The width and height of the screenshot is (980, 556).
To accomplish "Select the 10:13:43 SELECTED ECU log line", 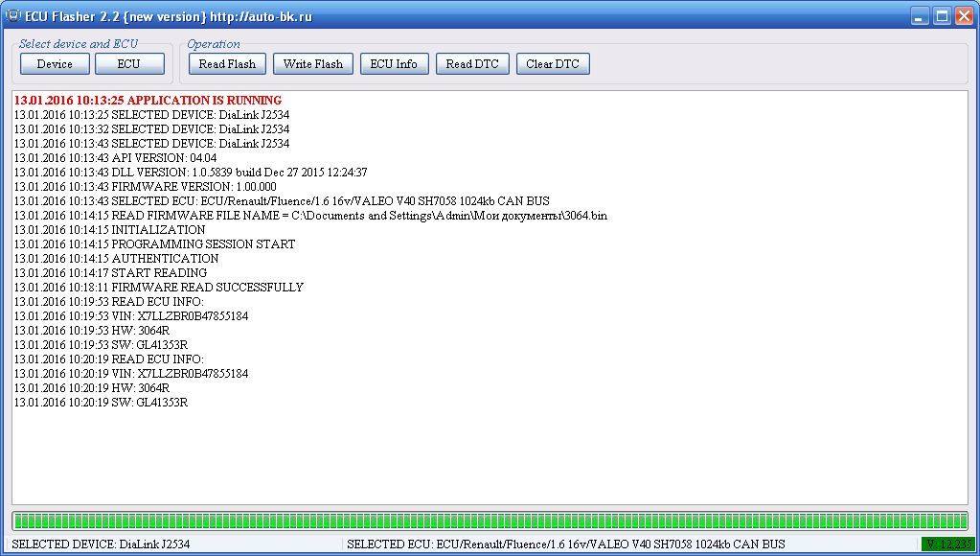I will pos(282,201).
